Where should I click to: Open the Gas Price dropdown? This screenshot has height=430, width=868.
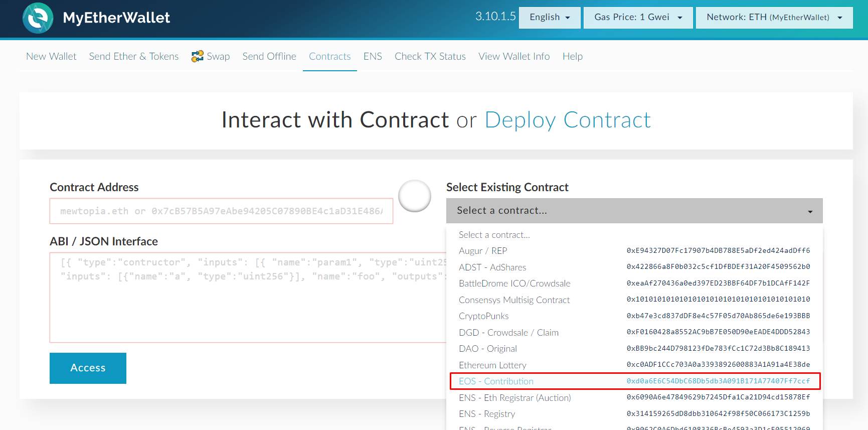coord(638,18)
